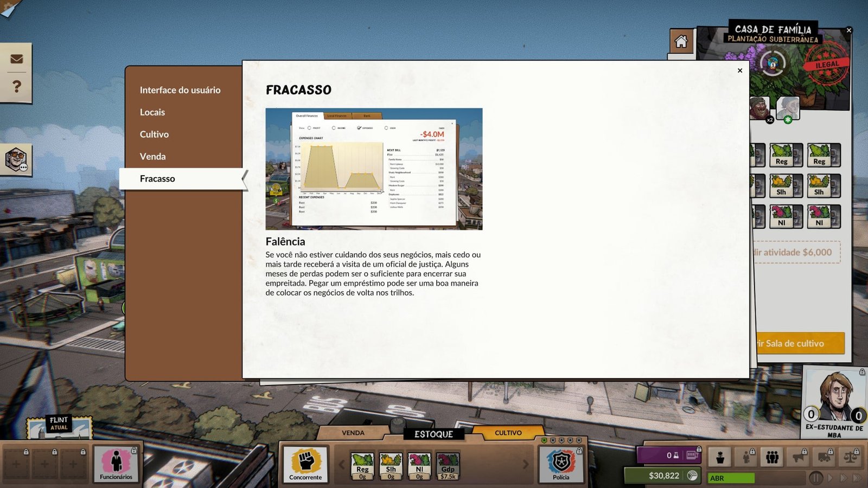868x488 pixels.
Task: Pause the game with pause button
Action: pos(815,478)
